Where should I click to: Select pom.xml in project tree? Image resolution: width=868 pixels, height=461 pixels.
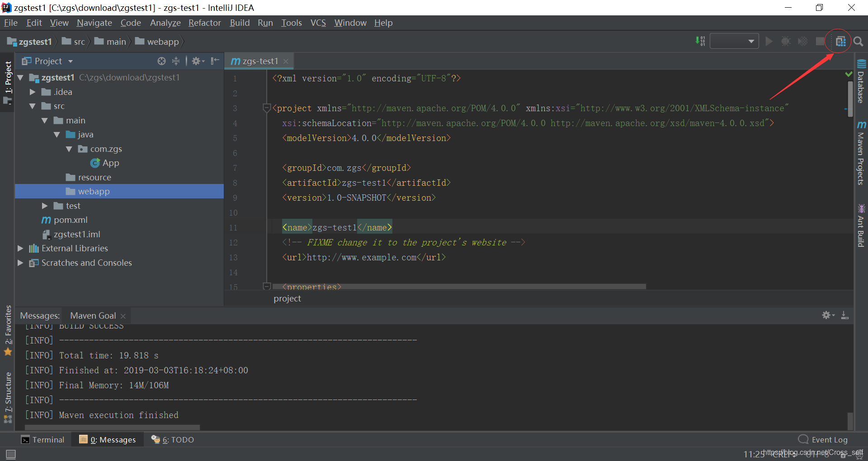point(65,220)
